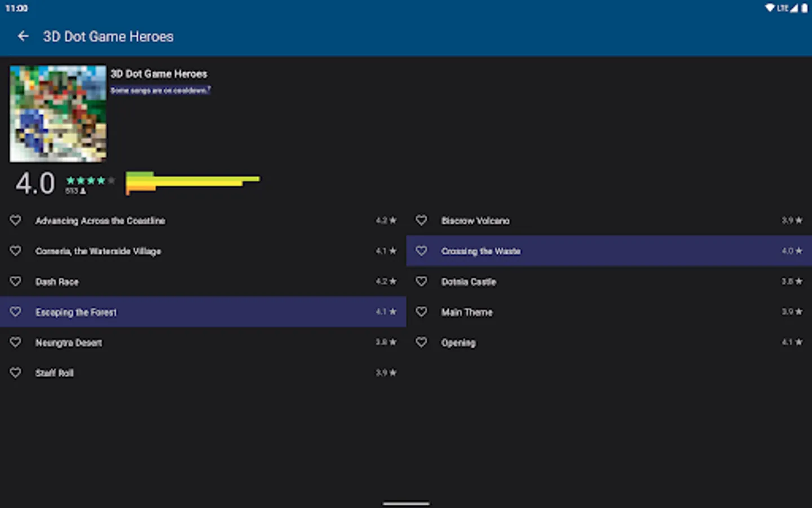Image resolution: width=812 pixels, height=508 pixels.
Task: Open the 3D Dot Game Heroes album artwork
Action: 58,113
